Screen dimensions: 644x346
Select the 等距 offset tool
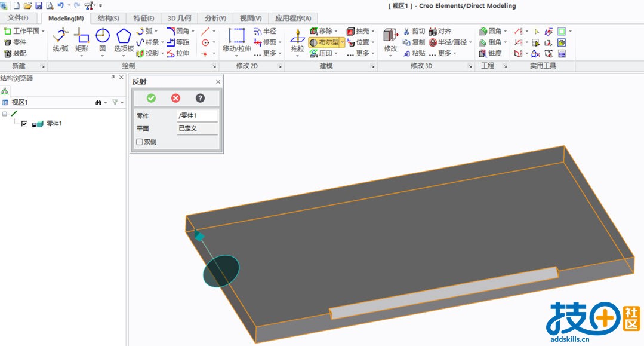coord(178,42)
